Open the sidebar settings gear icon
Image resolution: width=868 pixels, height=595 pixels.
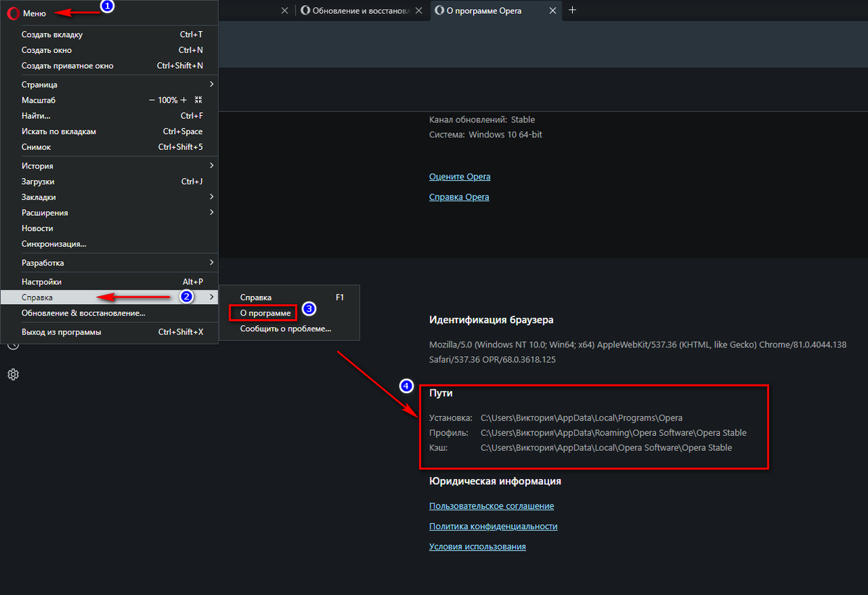12,374
